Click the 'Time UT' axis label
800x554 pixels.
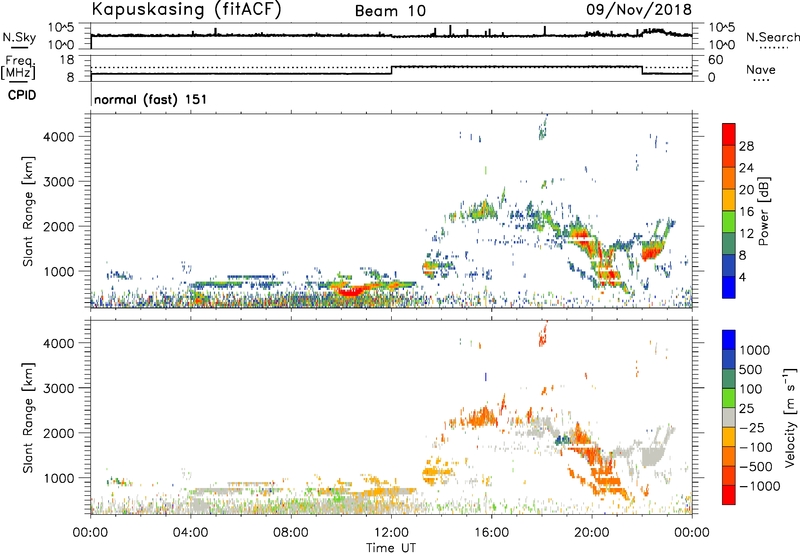pos(391,548)
